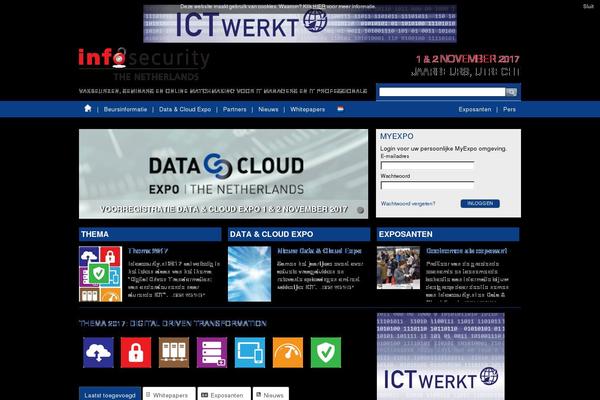Select the Nieuws tab below themes
Image resolution: width=600 pixels, height=400 pixels.
[x=271, y=394]
